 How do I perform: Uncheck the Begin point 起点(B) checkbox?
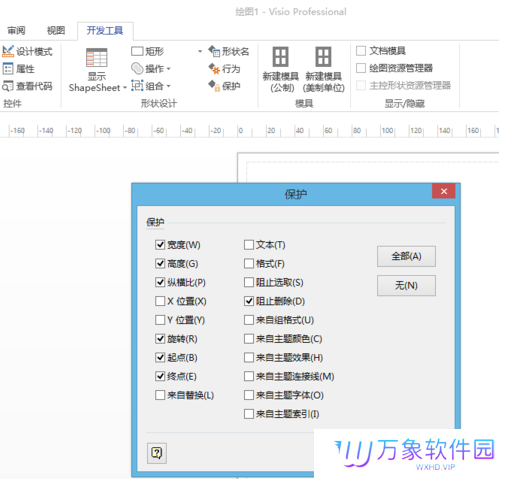pyautogui.click(x=160, y=357)
